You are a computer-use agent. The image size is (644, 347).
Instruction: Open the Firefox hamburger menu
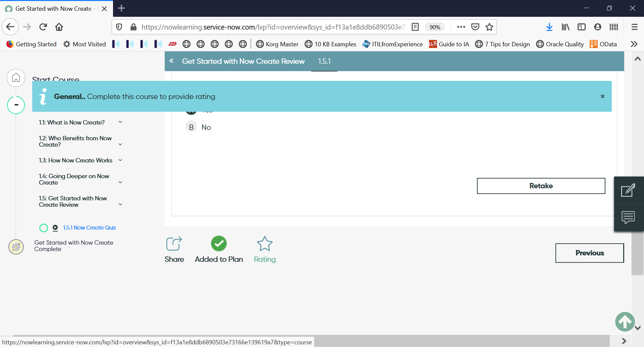pyautogui.click(x=635, y=27)
